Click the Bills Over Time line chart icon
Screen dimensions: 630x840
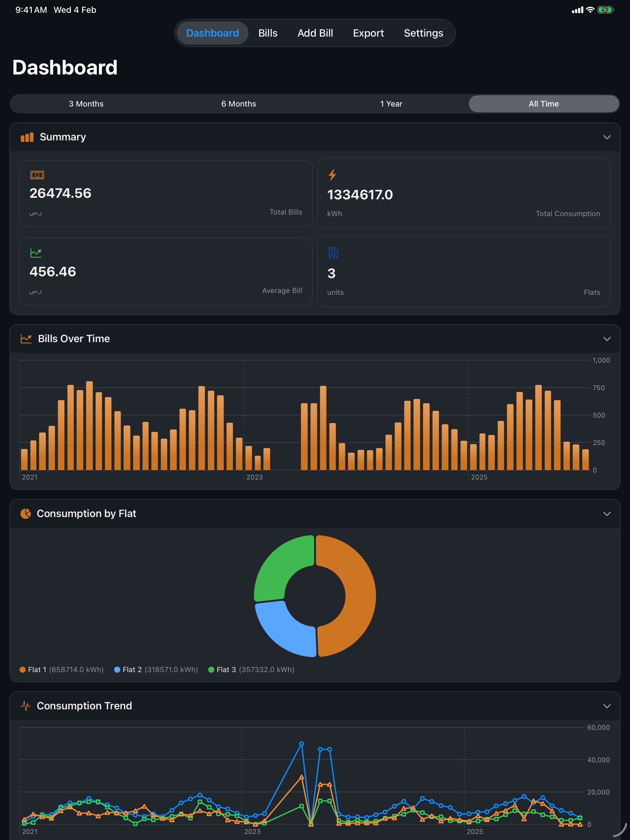click(26, 339)
